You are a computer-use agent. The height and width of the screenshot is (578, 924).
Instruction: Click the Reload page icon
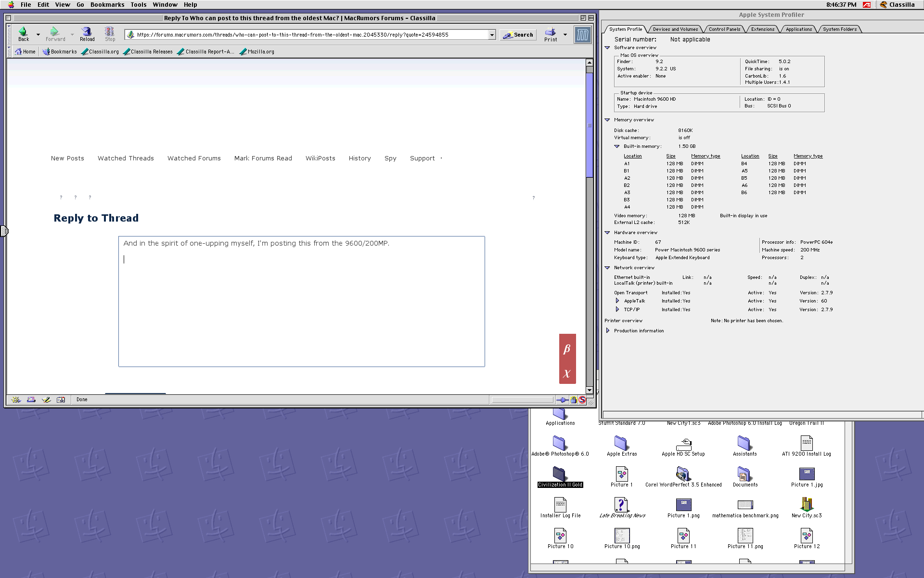point(87,32)
